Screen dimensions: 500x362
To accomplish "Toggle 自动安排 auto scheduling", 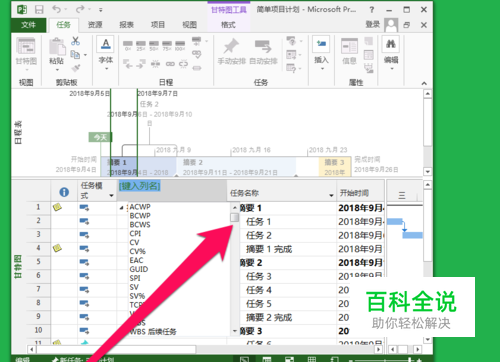I will (263, 51).
